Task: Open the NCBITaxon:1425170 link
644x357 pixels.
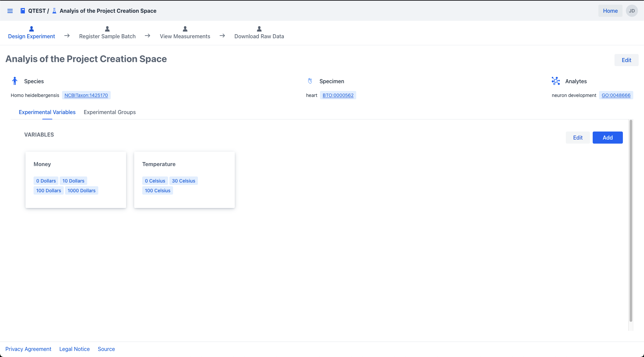Action: (x=86, y=95)
